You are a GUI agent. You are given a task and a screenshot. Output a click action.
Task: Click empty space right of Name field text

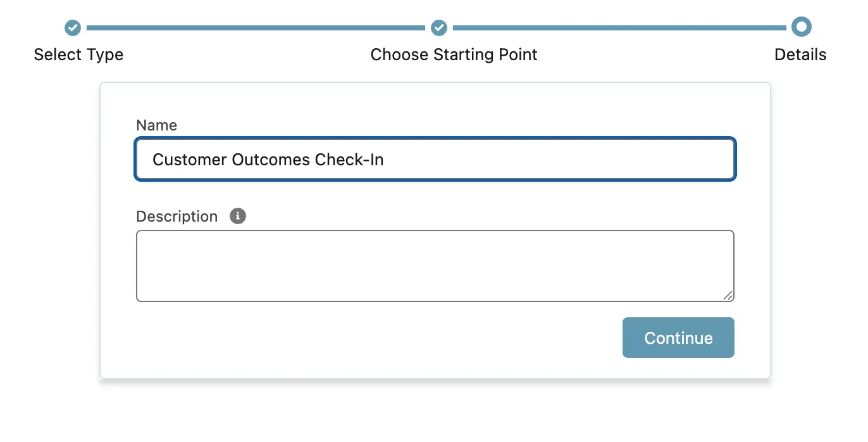click(x=557, y=160)
